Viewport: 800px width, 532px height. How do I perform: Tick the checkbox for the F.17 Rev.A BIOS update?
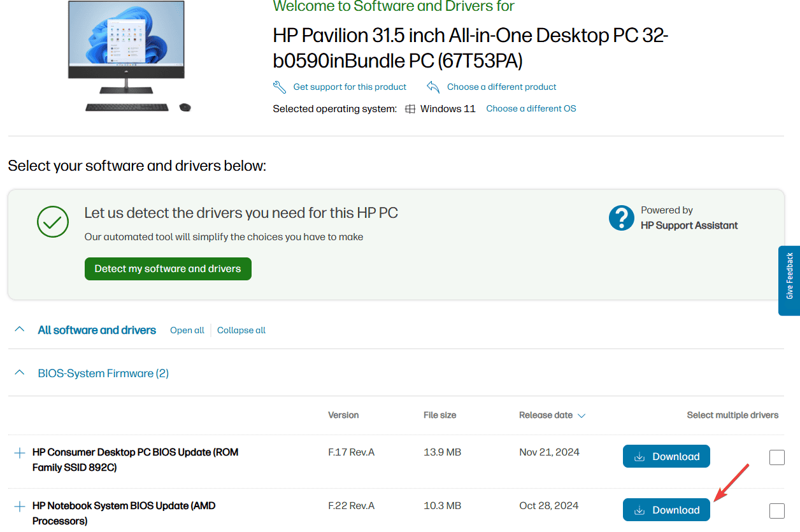tap(777, 457)
